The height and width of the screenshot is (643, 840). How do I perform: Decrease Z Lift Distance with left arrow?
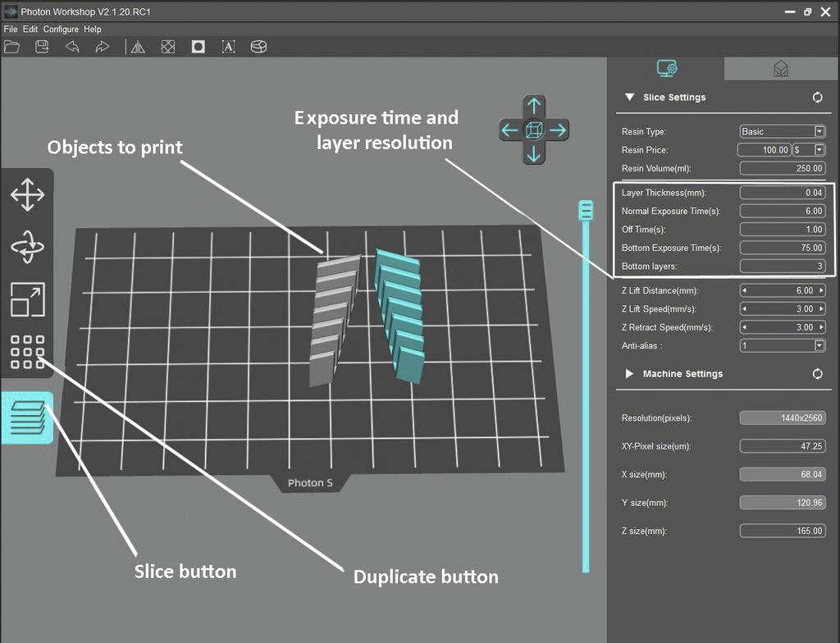(x=744, y=290)
